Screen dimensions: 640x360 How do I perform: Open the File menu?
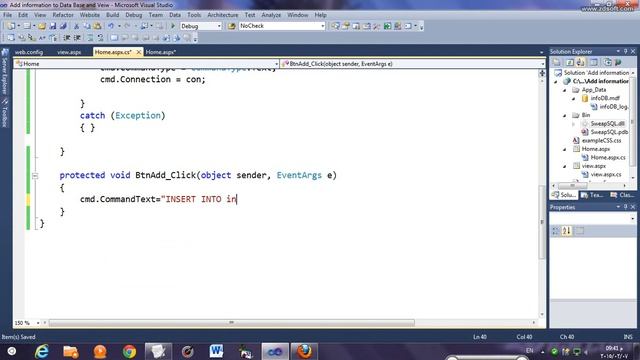pos(7,15)
